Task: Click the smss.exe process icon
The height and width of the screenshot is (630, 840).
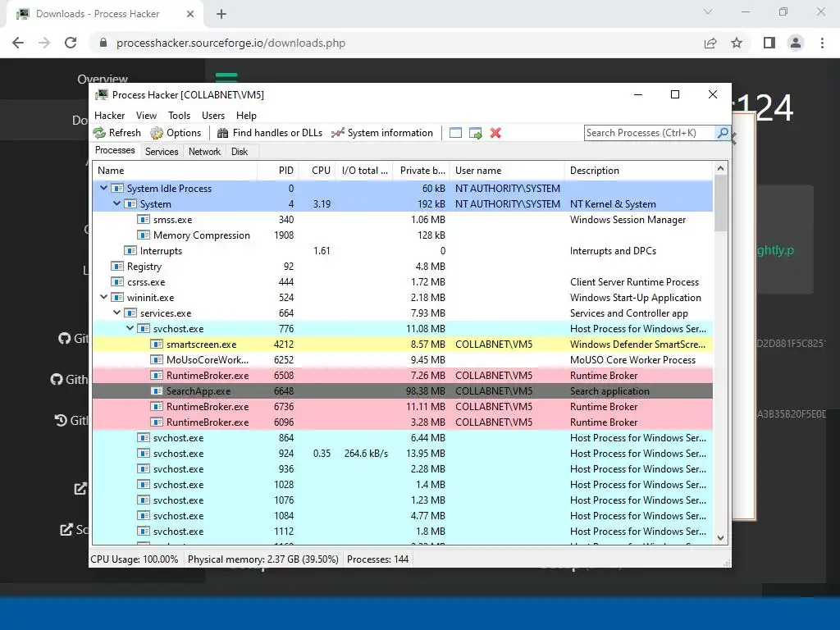Action: [143, 220]
